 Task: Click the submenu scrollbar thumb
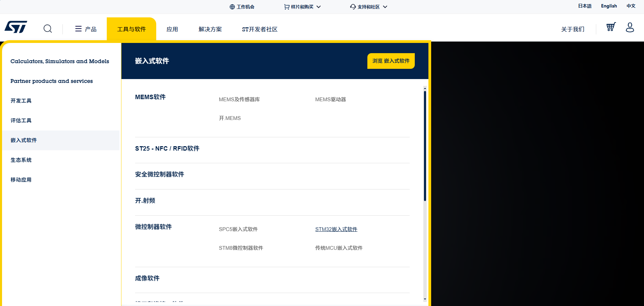425,146
